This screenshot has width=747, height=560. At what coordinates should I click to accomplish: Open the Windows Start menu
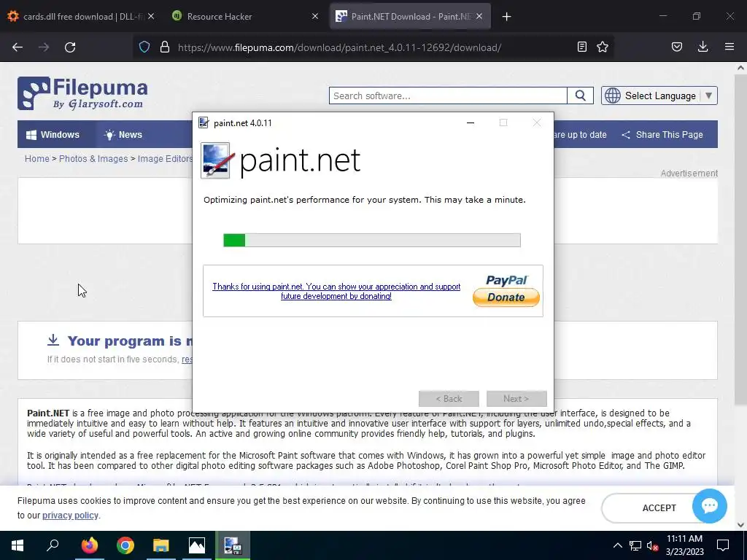pos(18,545)
